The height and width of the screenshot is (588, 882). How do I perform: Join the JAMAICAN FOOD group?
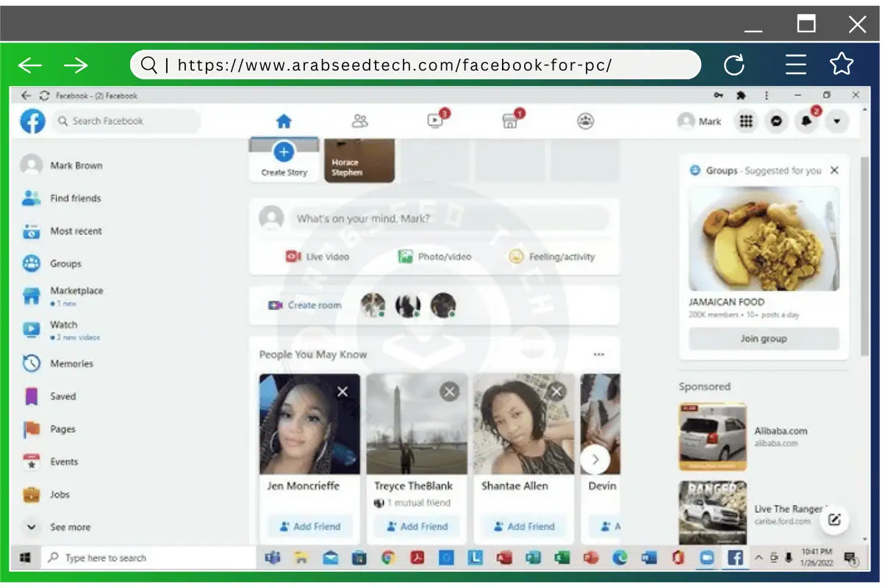tap(763, 338)
